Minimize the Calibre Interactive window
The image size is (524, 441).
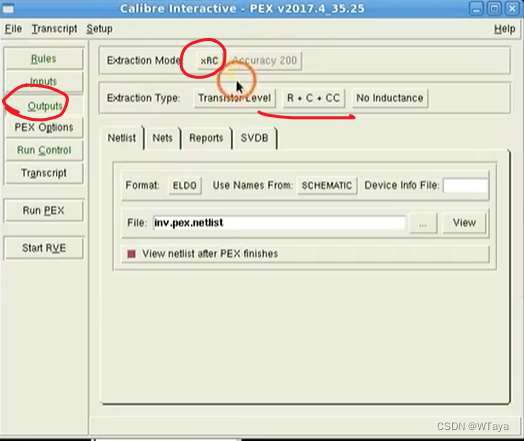pos(476,9)
